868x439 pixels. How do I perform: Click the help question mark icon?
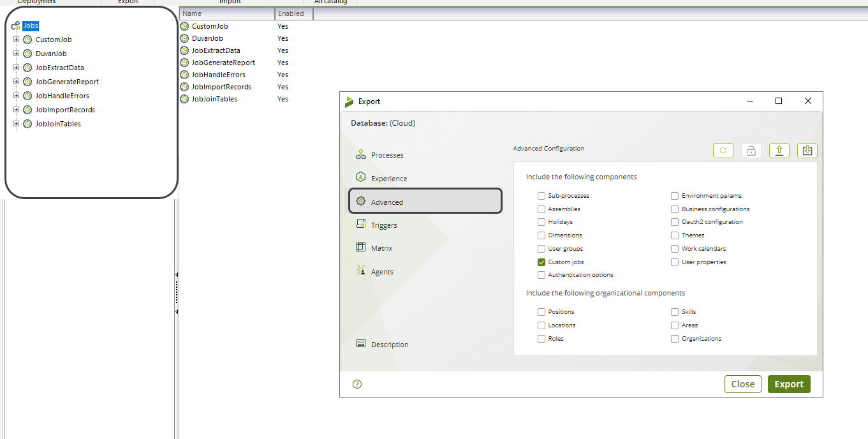357,384
